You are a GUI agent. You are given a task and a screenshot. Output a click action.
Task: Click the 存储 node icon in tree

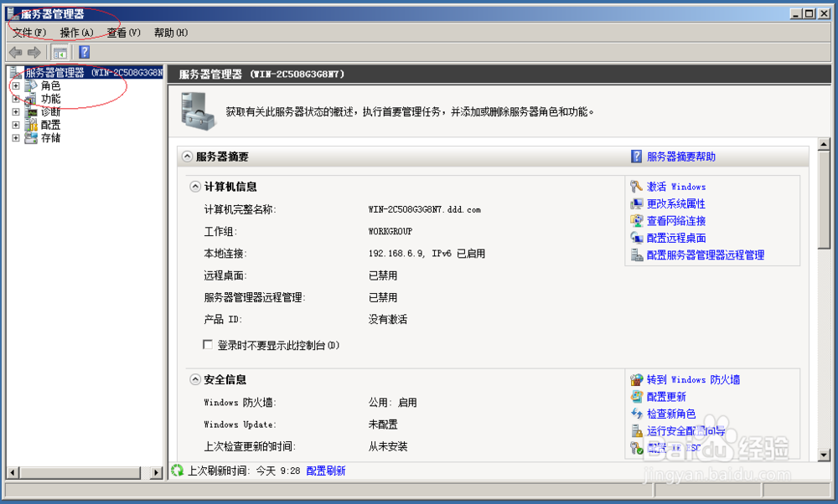point(32,138)
